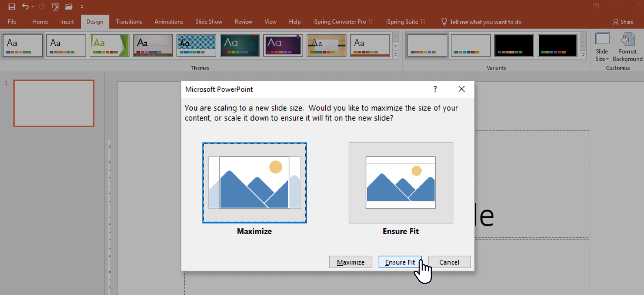Apply the second white theme thumbnail
644x295 pixels.
click(66, 45)
